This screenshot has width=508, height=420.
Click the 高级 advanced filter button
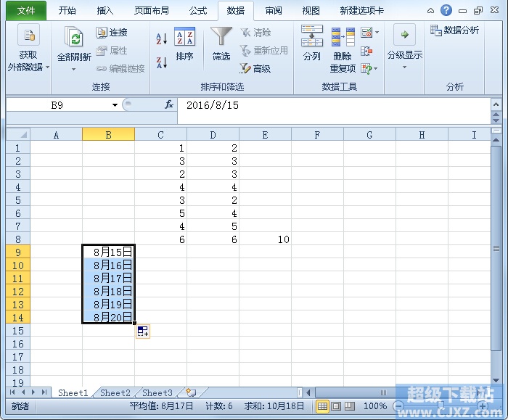click(255, 68)
